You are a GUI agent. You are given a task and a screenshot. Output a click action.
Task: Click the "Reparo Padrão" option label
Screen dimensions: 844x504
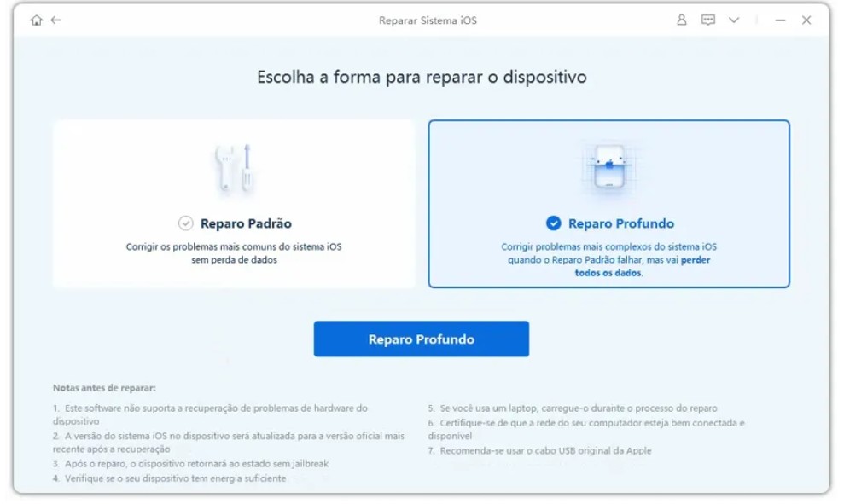(x=246, y=223)
